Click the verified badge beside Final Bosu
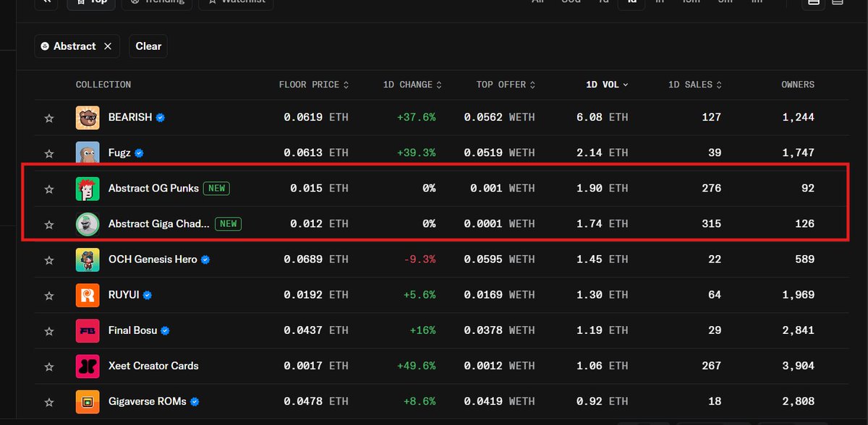Screen dimensions: 868x425 click(x=165, y=330)
